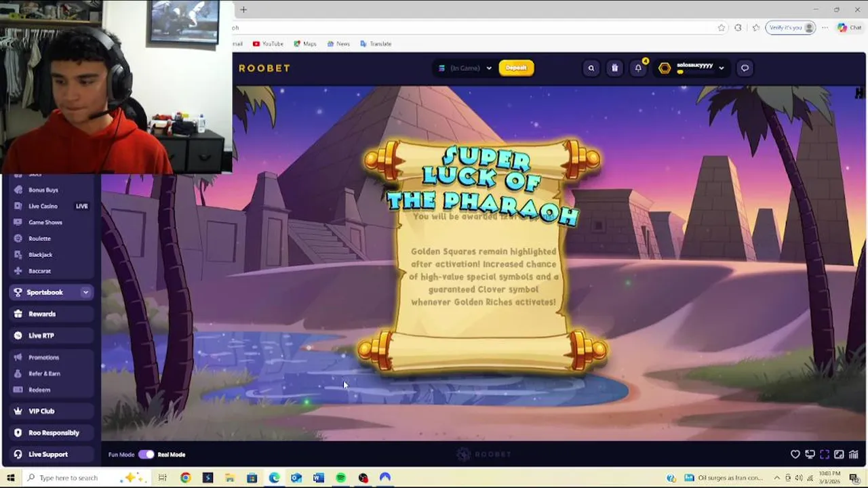Click the Super Luck of the Pharaoh scroll

482,256
